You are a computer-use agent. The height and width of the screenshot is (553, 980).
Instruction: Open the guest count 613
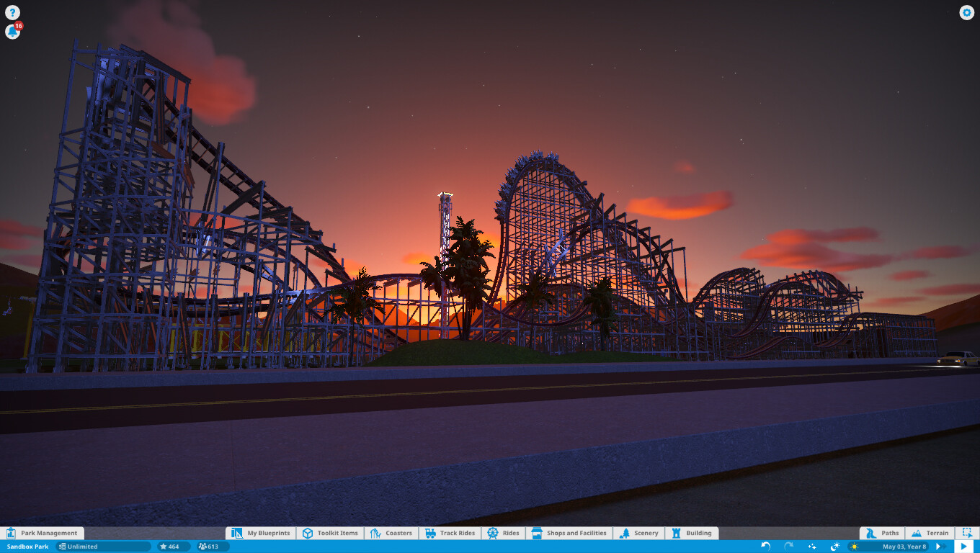click(213, 547)
